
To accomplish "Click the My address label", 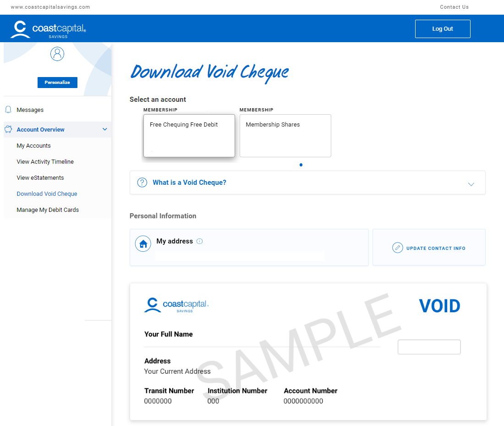I will [175, 241].
